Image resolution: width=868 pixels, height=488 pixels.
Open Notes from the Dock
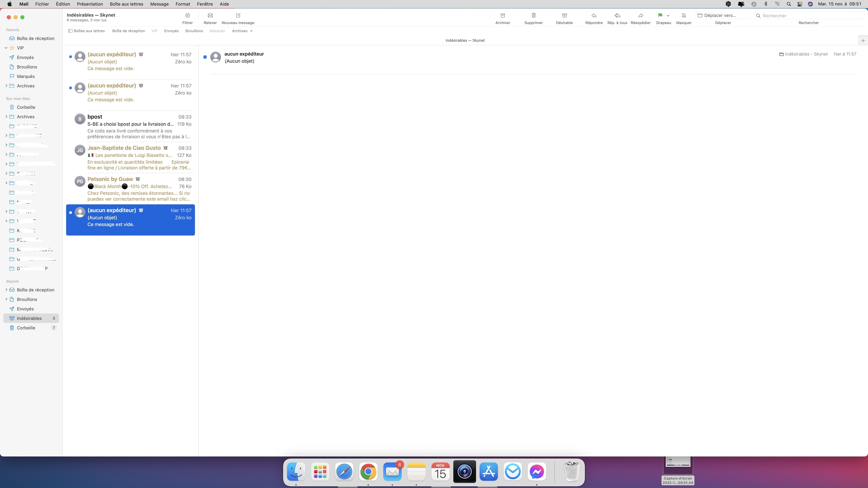tap(417, 472)
